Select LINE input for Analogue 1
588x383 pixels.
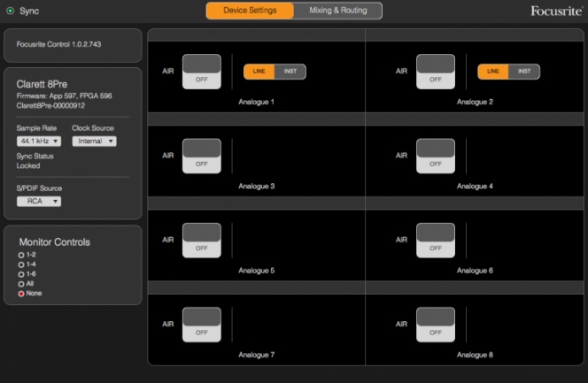[x=259, y=71]
